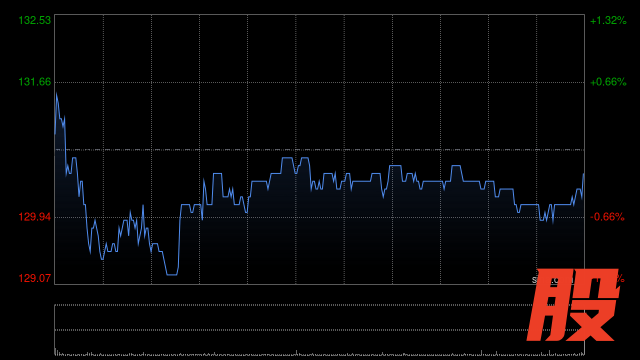Select the 129.07 price axis label
Screen dimensions: 640x360
(35, 278)
